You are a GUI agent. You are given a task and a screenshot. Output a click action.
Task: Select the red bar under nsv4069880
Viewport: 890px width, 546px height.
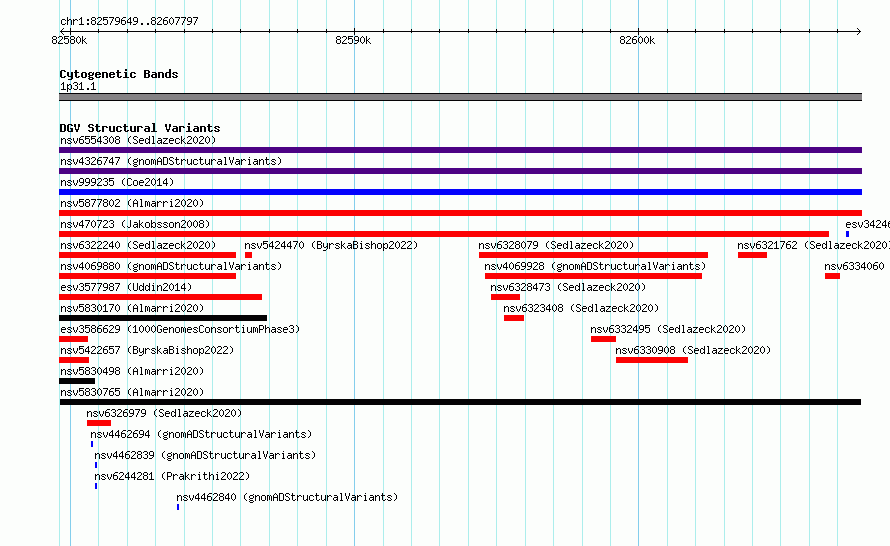coord(148,276)
